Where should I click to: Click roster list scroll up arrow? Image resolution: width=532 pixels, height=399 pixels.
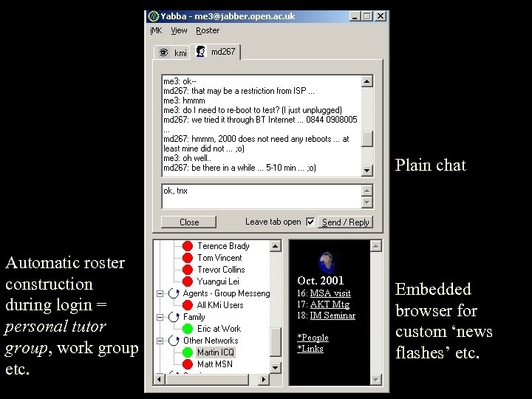pos(276,246)
